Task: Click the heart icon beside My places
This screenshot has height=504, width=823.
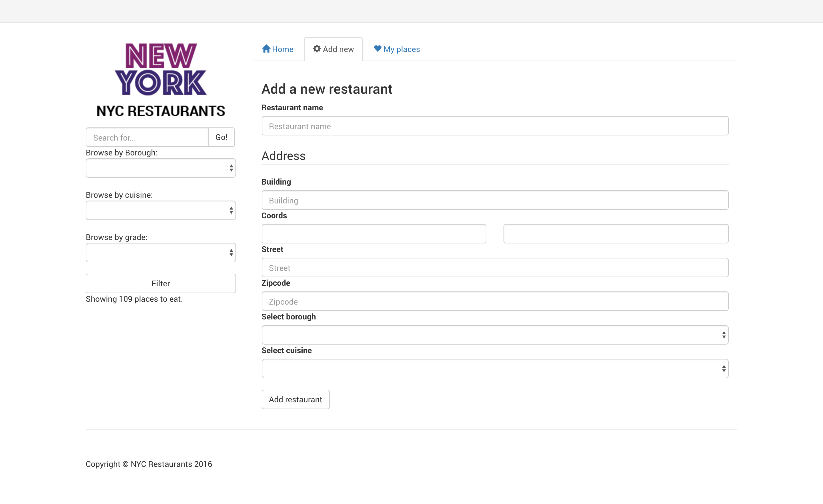Action: pyautogui.click(x=377, y=49)
